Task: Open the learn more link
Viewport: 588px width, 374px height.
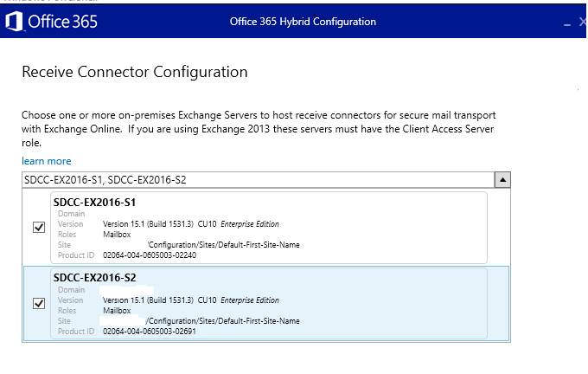Action: pos(46,161)
